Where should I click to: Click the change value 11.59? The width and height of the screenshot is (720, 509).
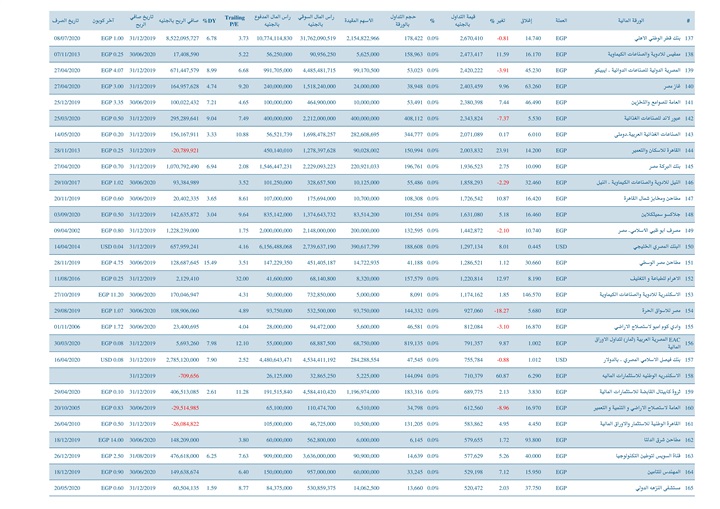(502, 55)
